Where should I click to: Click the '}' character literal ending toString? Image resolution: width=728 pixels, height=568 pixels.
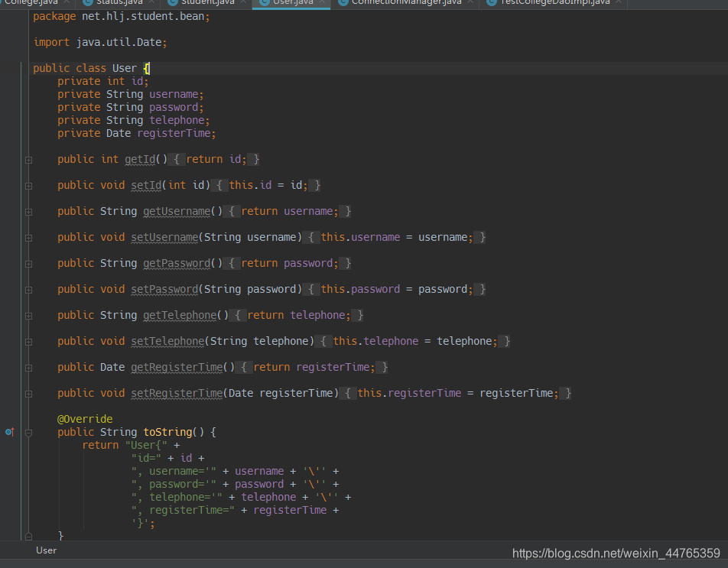tap(140, 524)
